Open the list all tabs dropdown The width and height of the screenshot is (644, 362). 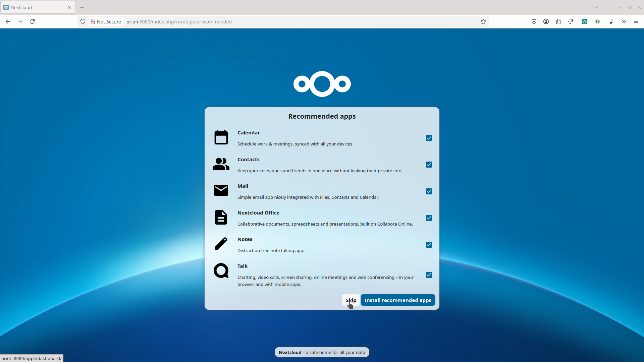click(596, 7)
